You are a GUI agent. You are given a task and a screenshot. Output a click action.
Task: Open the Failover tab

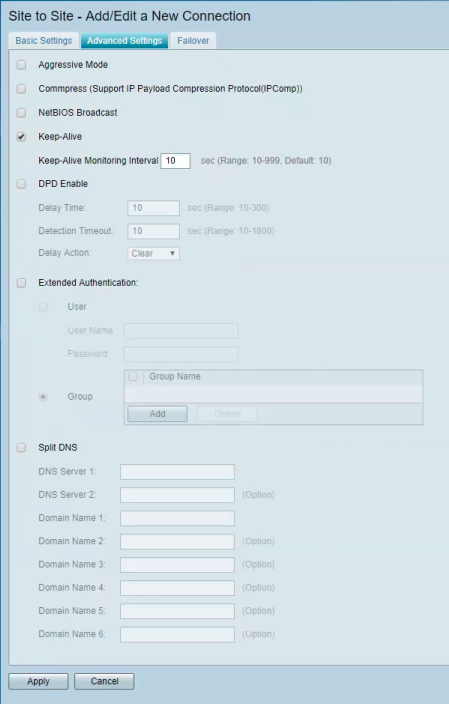(x=193, y=40)
